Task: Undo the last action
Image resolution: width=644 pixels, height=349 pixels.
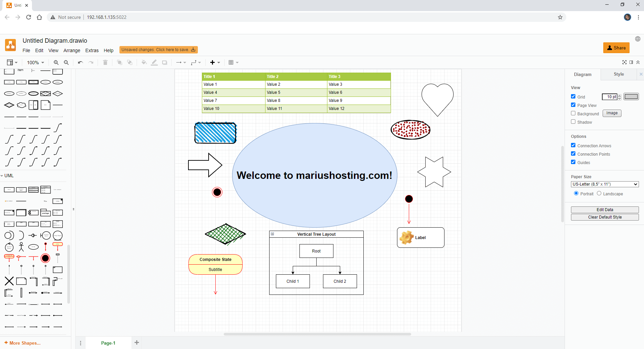Action: tap(80, 63)
